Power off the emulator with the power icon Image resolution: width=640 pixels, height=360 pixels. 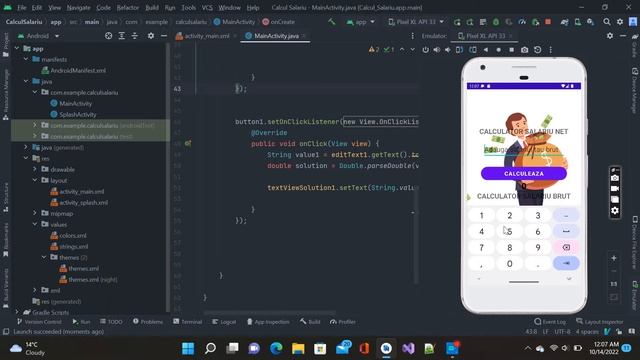[425, 50]
